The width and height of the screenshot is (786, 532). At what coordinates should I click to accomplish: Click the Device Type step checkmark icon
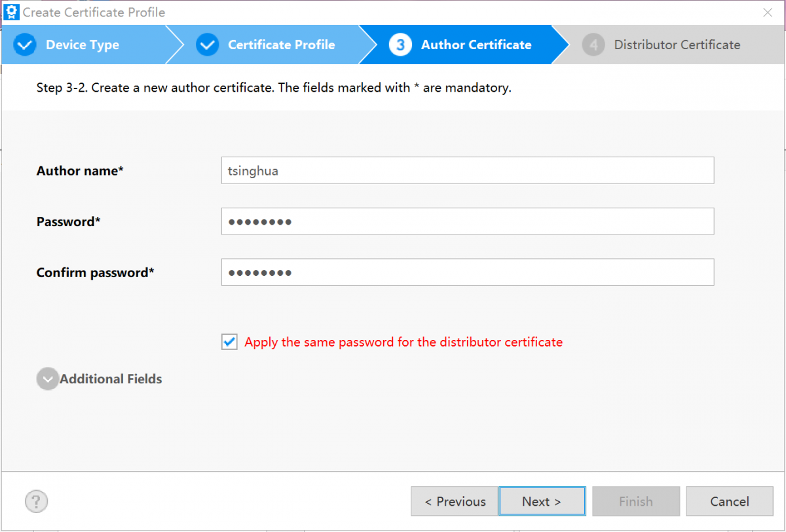tap(25, 45)
